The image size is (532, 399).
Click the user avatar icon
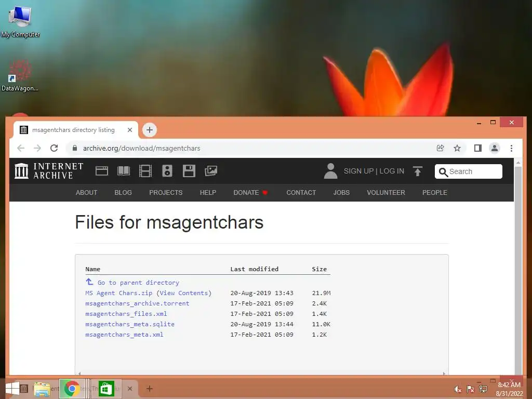click(330, 170)
